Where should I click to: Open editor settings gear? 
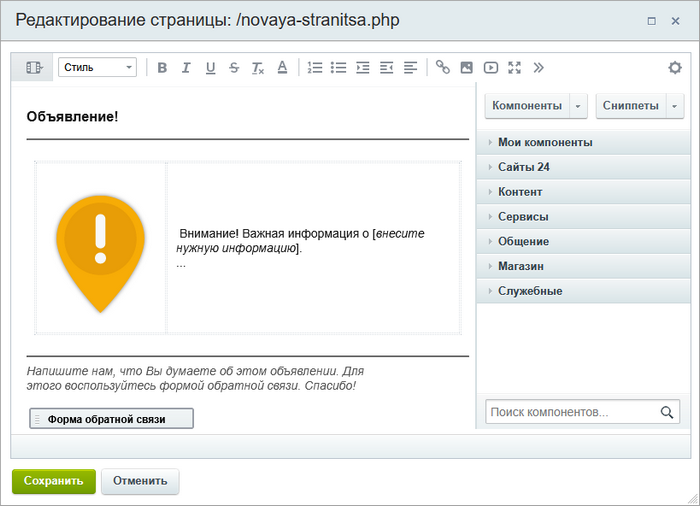click(x=675, y=68)
